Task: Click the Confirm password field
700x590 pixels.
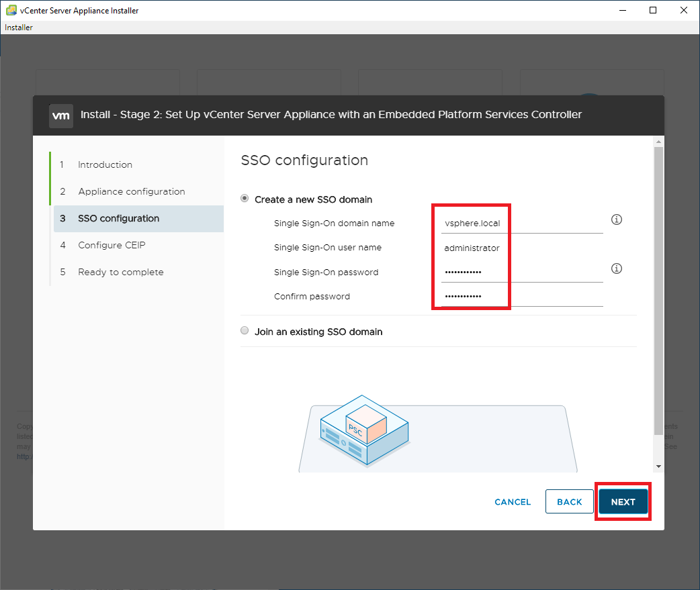Action: tap(521, 297)
